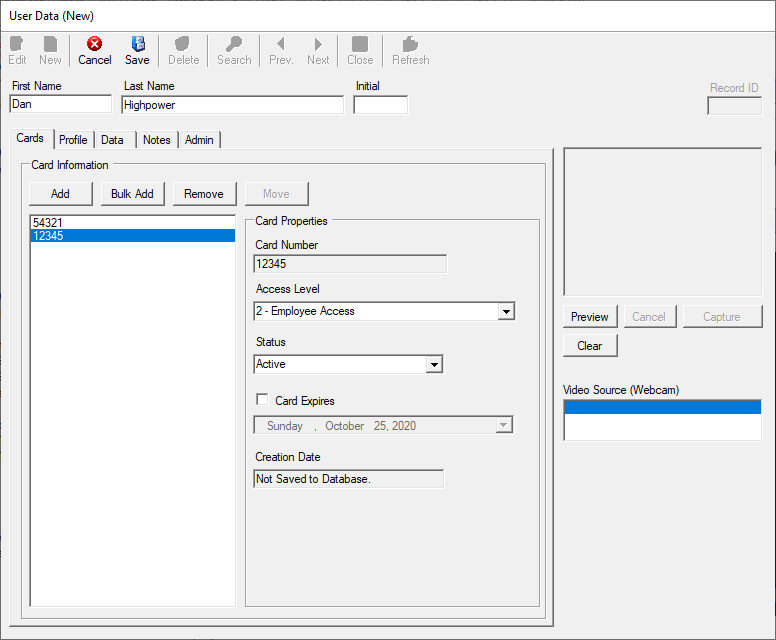The image size is (776, 640).
Task: Switch to the Admin tab
Action: 199,140
